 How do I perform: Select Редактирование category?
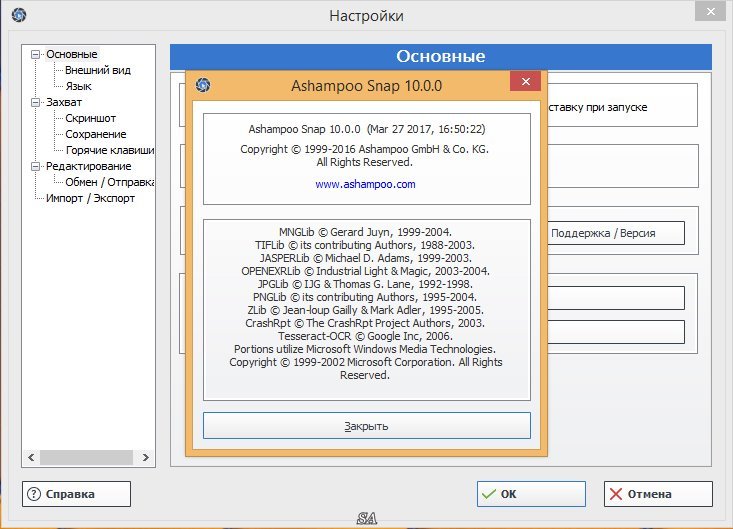88,166
